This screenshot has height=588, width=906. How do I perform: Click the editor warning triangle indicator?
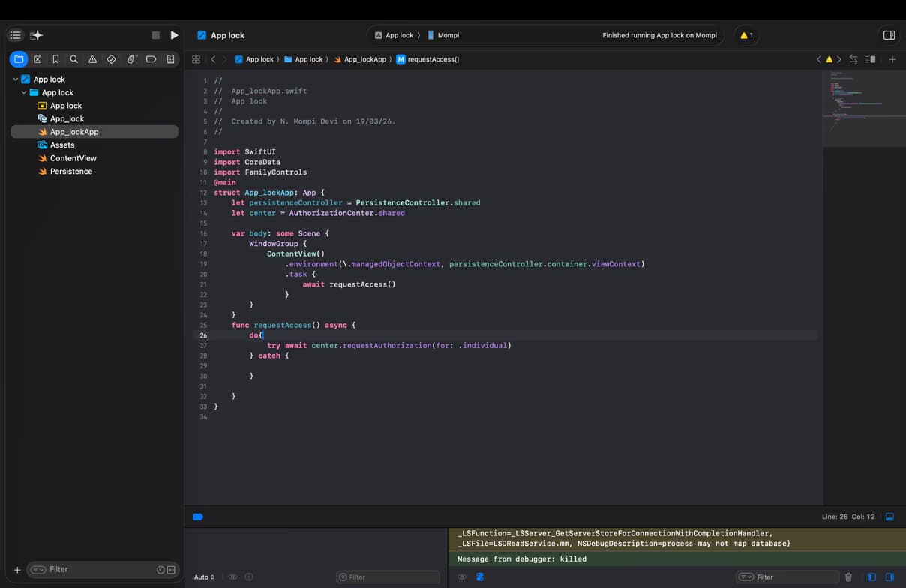tap(829, 59)
